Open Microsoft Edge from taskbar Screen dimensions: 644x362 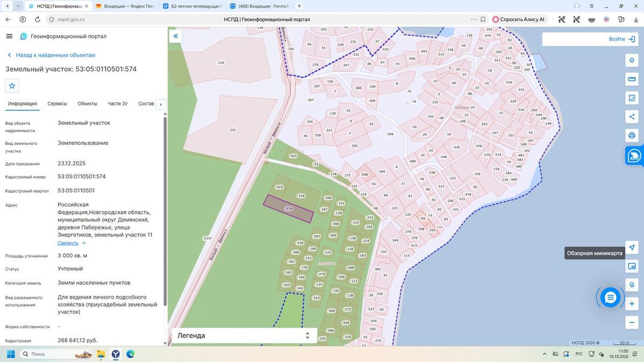tap(130, 354)
